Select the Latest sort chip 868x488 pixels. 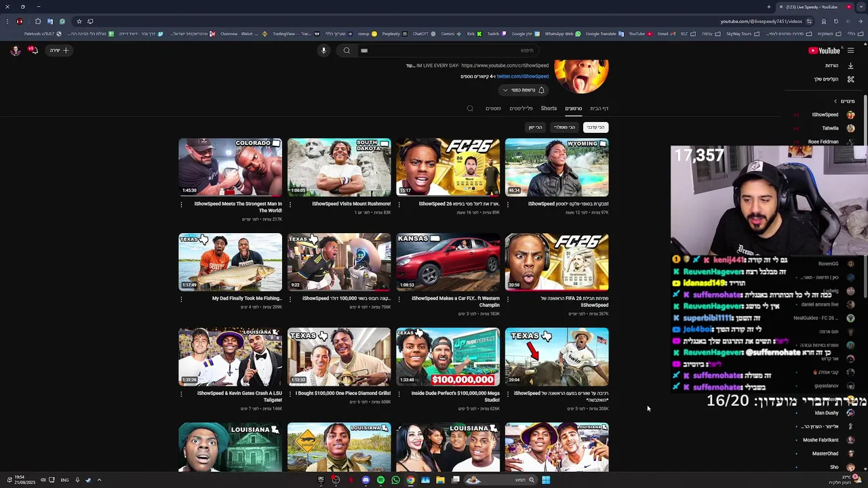(595, 127)
